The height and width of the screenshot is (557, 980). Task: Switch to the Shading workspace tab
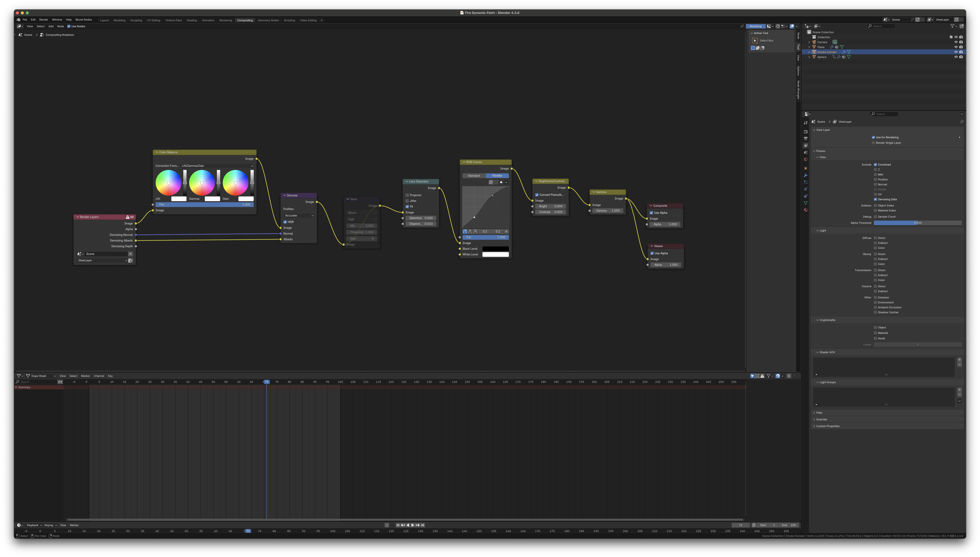192,20
